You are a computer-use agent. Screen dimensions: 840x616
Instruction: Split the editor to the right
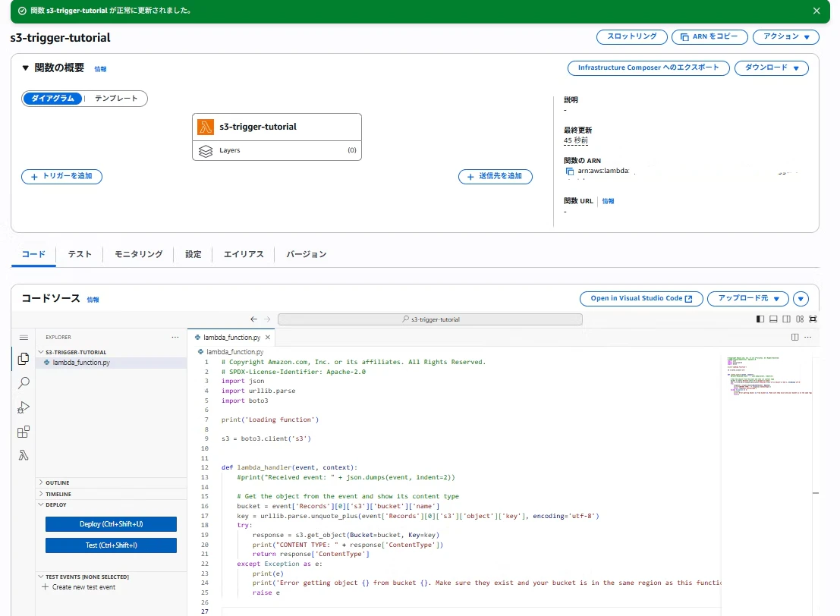795,337
